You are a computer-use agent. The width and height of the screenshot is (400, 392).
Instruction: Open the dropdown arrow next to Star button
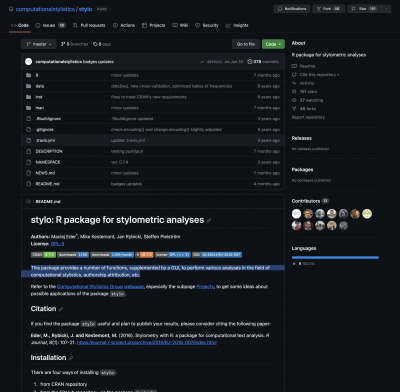pos(386,9)
